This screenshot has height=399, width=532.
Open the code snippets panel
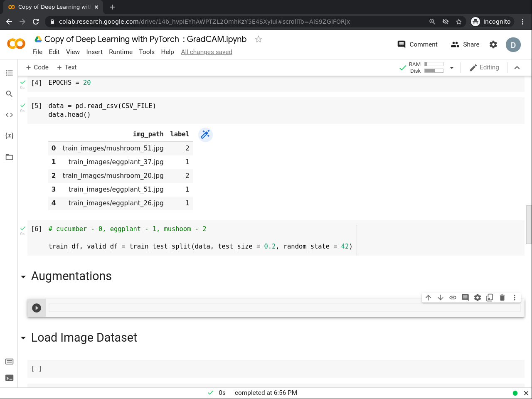click(x=9, y=115)
